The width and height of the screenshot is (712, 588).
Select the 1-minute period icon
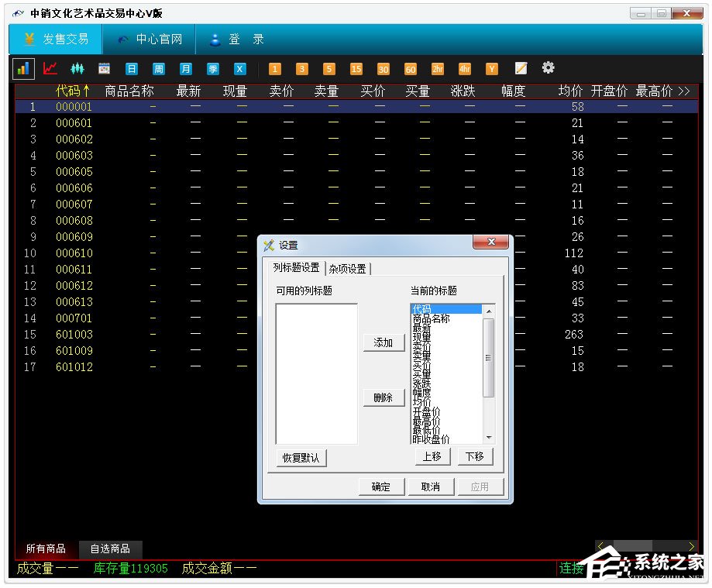[275, 69]
